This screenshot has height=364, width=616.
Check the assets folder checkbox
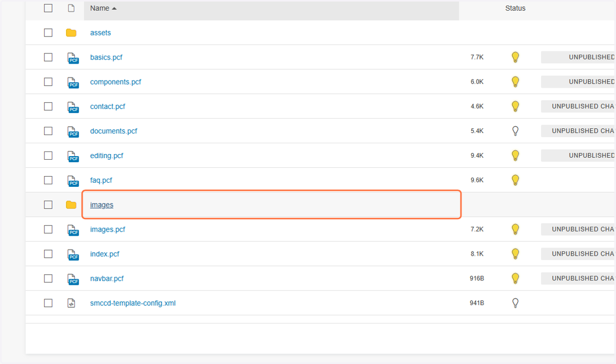48,33
